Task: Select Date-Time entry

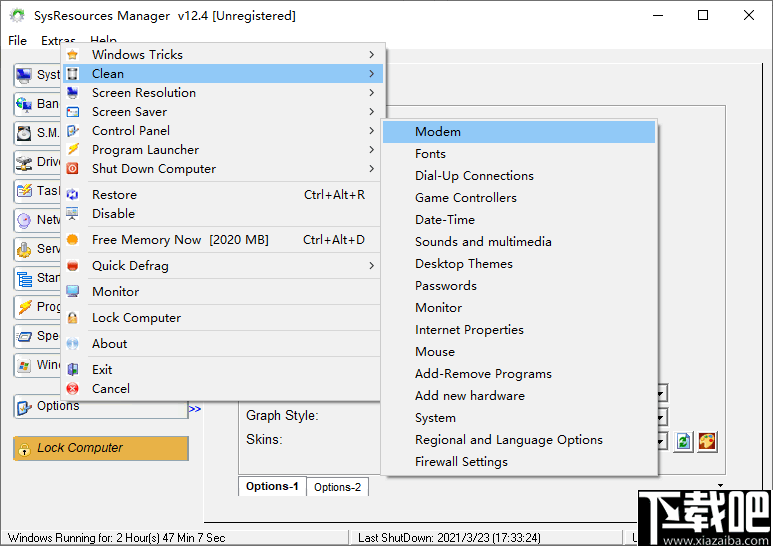Action: tap(519, 220)
